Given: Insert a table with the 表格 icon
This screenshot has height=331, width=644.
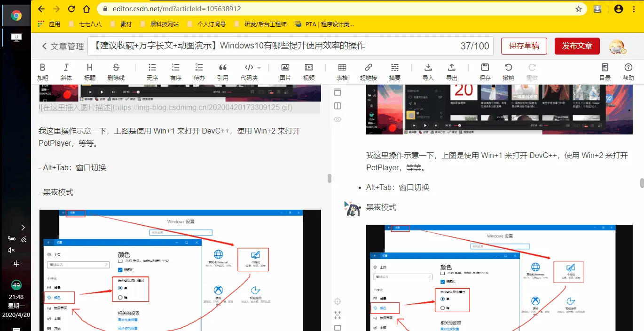Looking at the screenshot, I should coord(342,71).
